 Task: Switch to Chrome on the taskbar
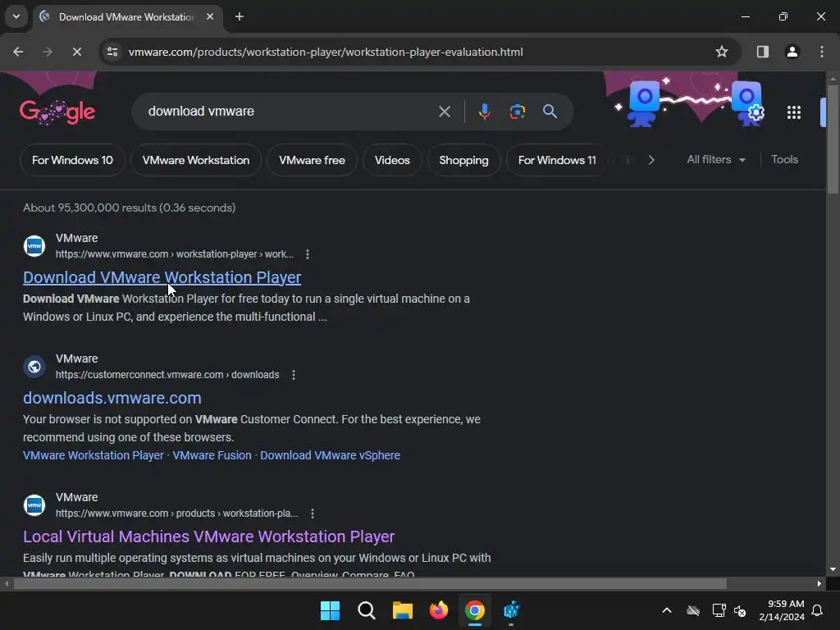tap(475, 610)
